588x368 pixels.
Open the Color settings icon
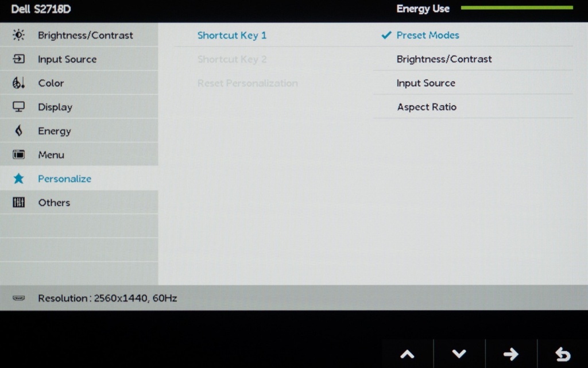18,83
